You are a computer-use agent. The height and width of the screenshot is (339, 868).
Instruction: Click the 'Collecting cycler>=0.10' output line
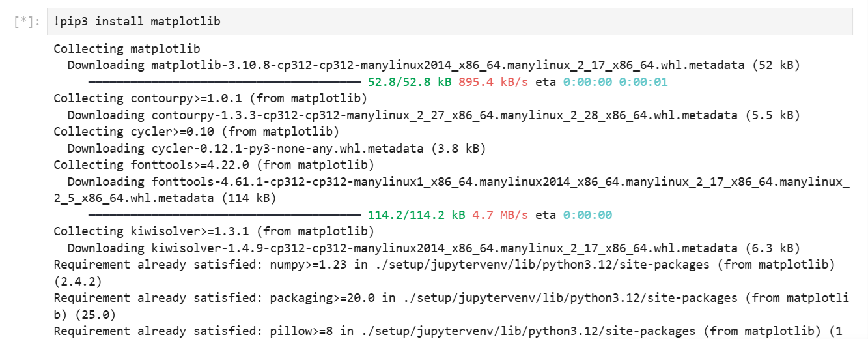click(x=196, y=132)
